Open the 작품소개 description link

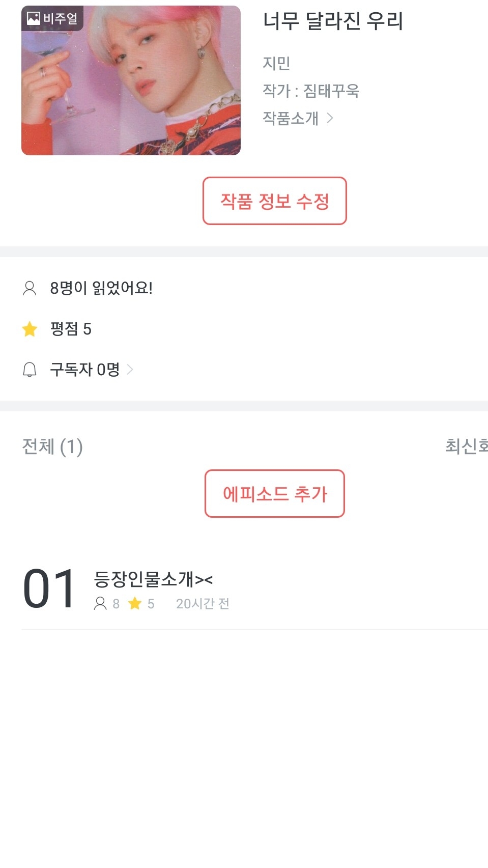(x=291, y=118)
